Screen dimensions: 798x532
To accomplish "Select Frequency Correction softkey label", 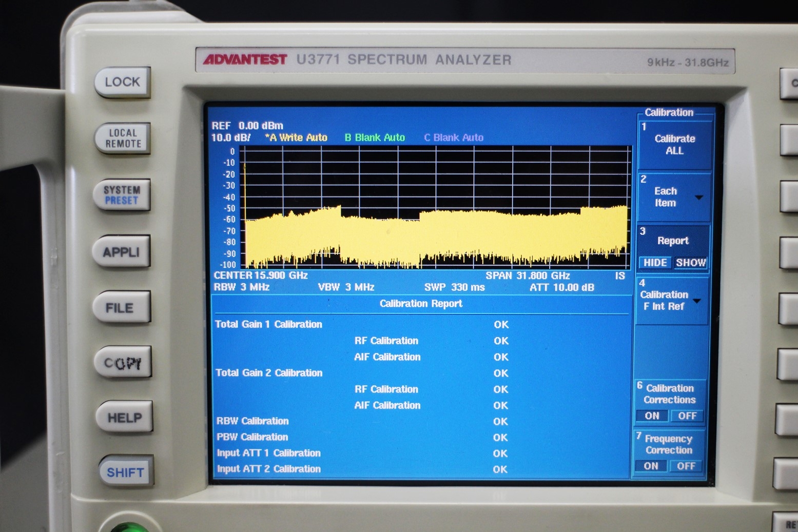I will click(669, 444).
